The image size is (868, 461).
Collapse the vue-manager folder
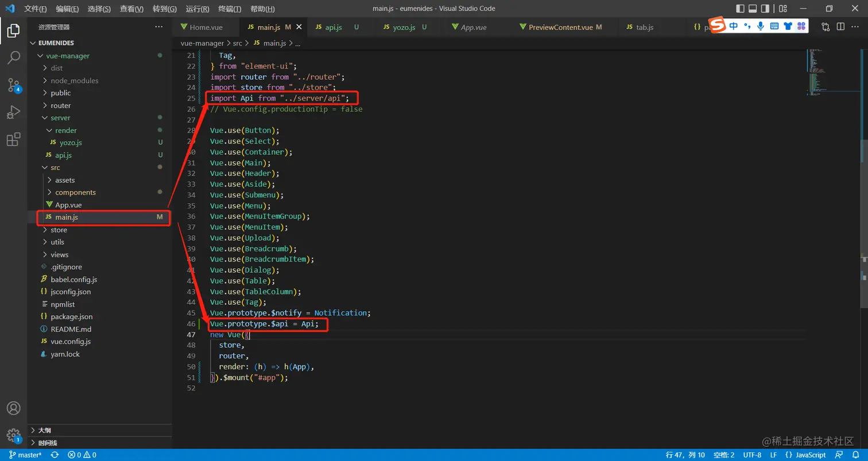click(100, 56)
